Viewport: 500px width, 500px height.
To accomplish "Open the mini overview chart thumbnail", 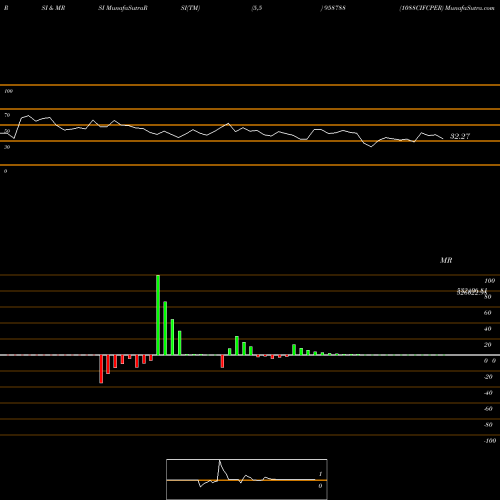I will point(247,479).
